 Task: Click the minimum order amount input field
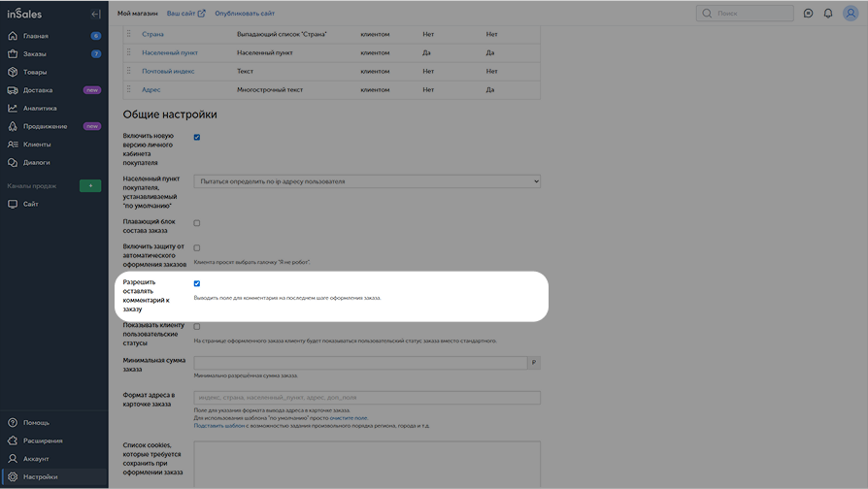359,363
